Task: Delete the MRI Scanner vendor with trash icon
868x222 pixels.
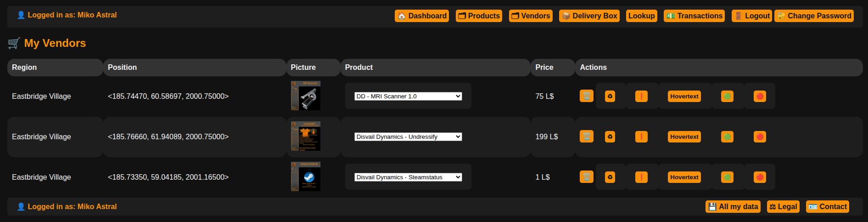Action: 586,96
